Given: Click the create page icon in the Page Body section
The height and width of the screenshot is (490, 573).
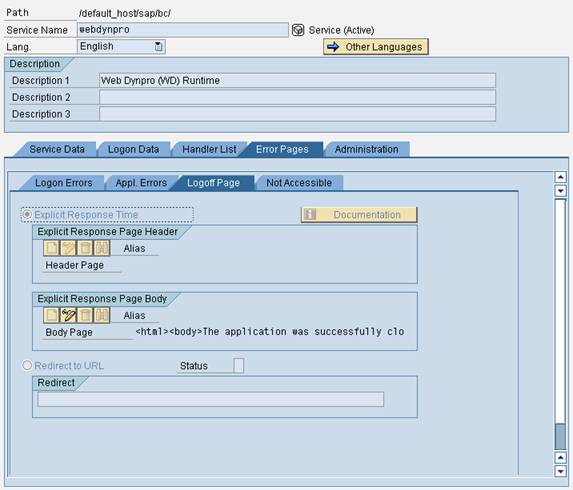Looking at the screenshot, I should coord(52,315).
